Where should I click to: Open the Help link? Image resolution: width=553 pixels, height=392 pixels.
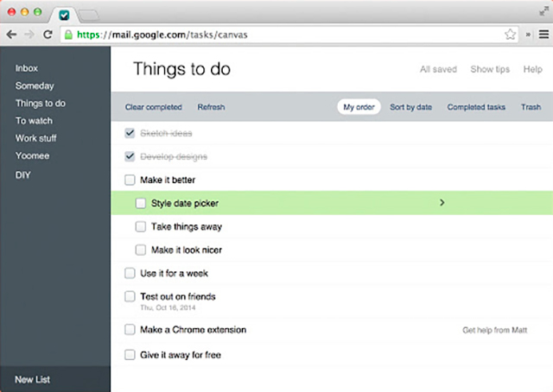[x=532, y=69]
